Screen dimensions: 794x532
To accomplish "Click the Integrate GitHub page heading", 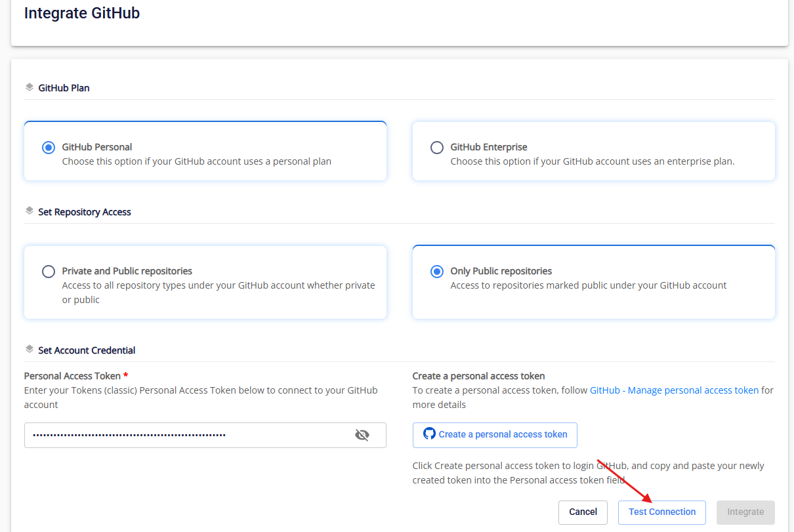I will point(82,13).
